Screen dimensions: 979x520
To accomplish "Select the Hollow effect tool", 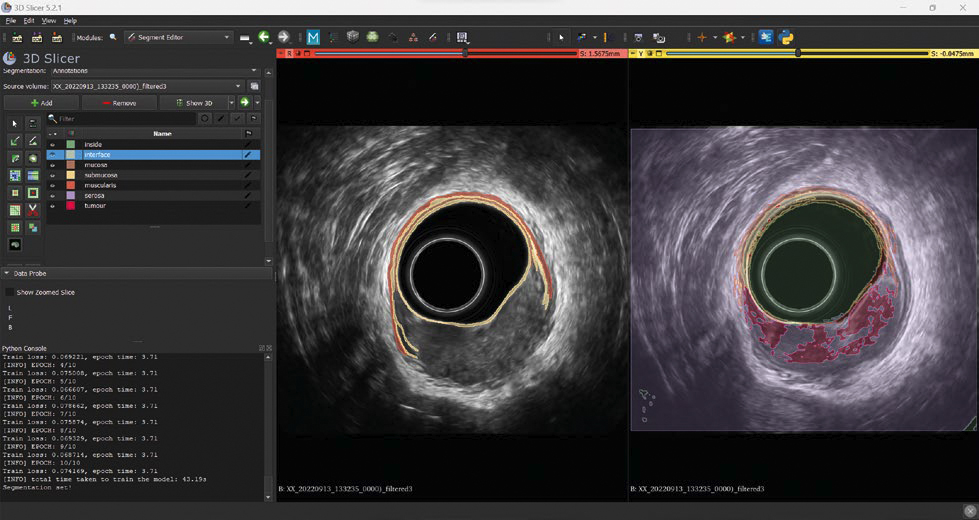I will [x=33, y=193].
